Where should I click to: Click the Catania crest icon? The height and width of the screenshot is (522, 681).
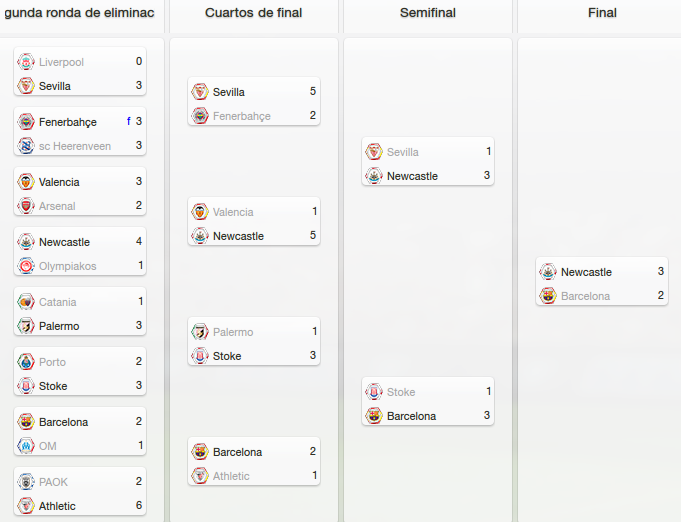pos(26,302)
